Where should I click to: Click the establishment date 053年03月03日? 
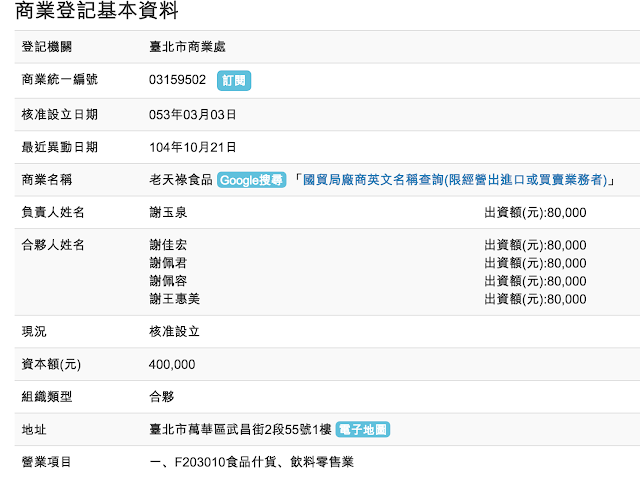coord(192,114)
